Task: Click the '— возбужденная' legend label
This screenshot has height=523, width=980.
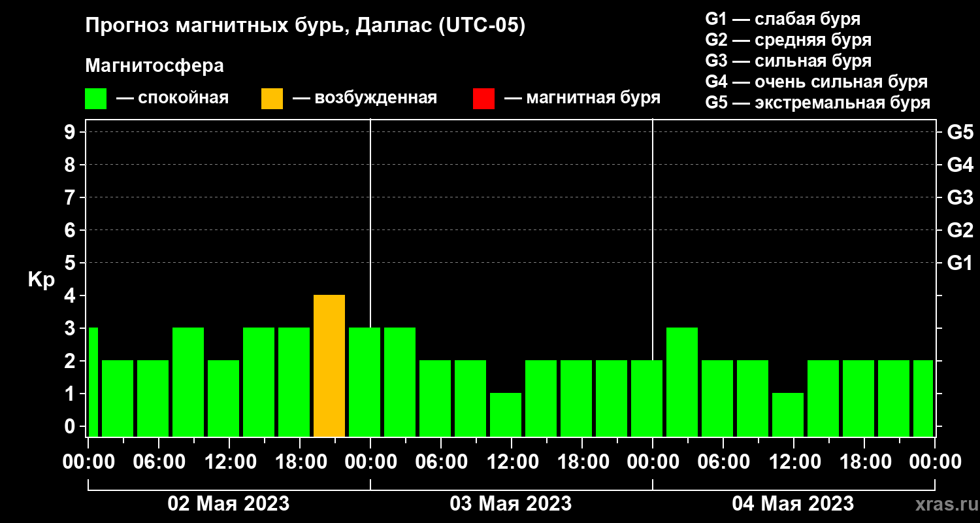Action: [365, 98]
